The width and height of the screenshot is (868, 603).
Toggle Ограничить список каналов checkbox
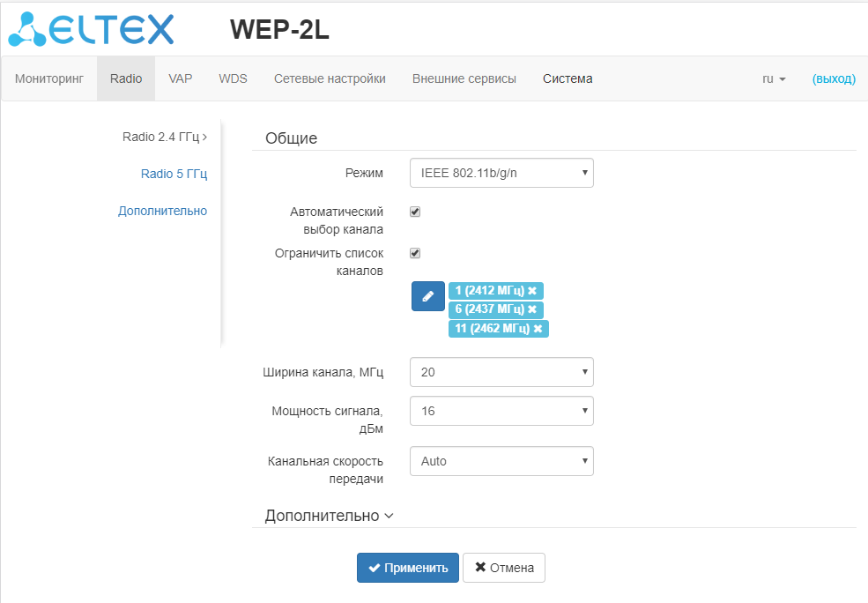pyautogui.click(x=415, y=253)
